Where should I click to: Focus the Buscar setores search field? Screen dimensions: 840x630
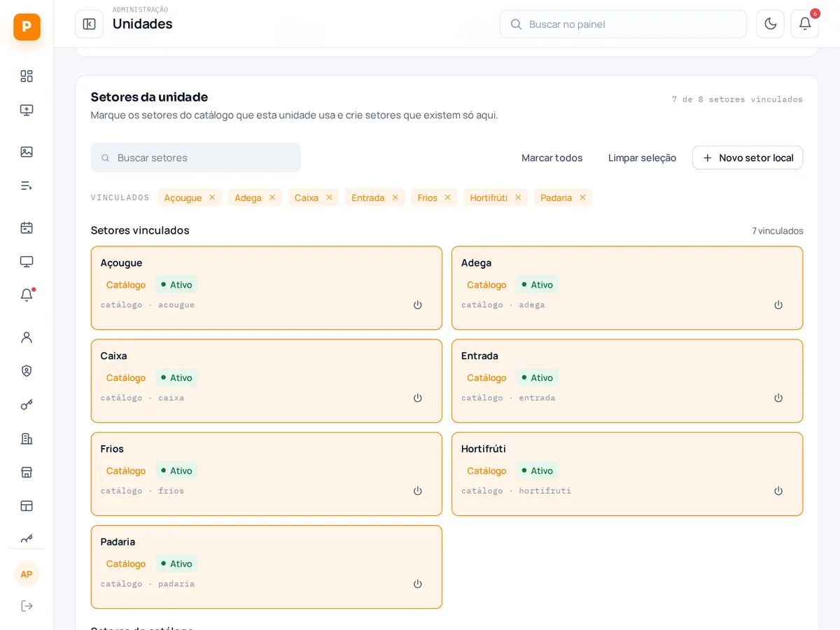[x=196, y=157]
